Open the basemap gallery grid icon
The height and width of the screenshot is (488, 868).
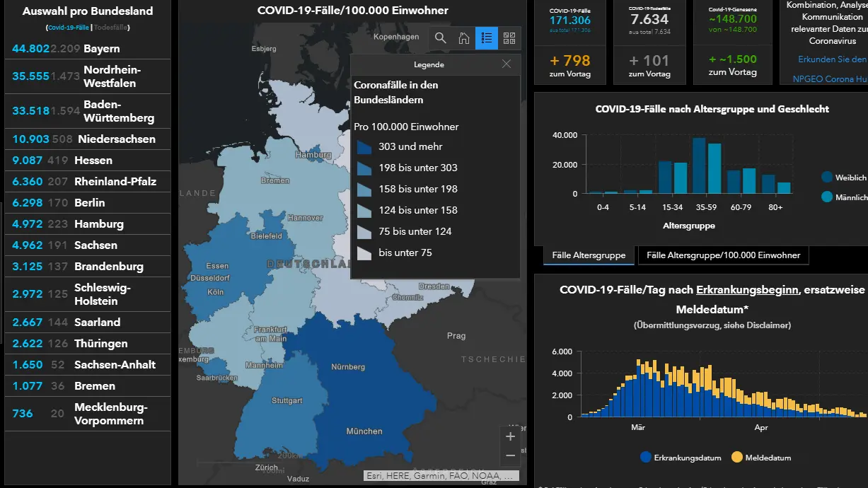(509, 38)
